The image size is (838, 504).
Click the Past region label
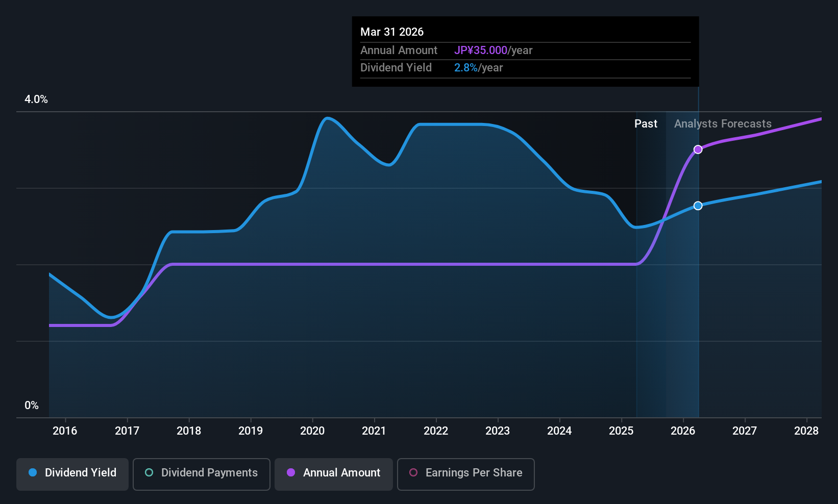coord(646,124)
